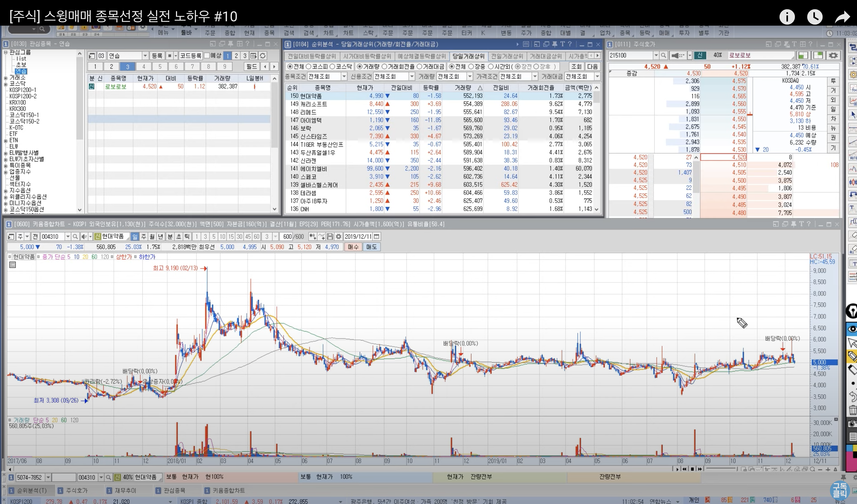Select the 현대약품 row in ranking table
857x504 pixels.
coord(311,96)
